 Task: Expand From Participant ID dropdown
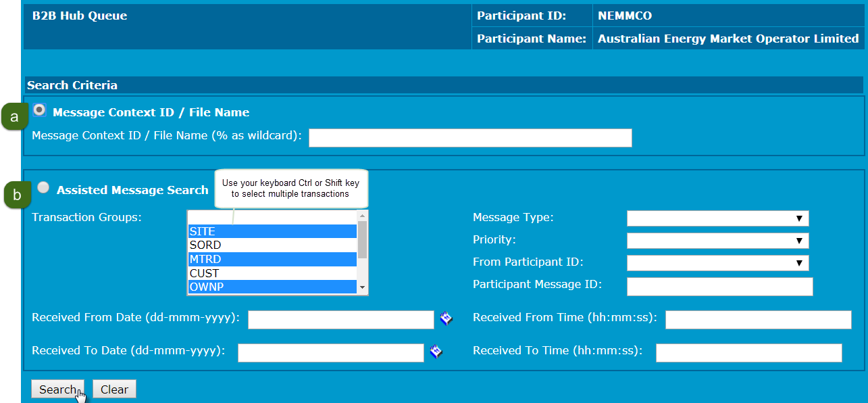click(717, 263)
